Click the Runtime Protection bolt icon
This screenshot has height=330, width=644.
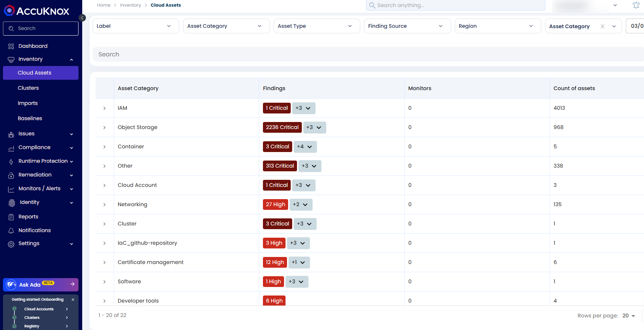[x=11, y=162]
